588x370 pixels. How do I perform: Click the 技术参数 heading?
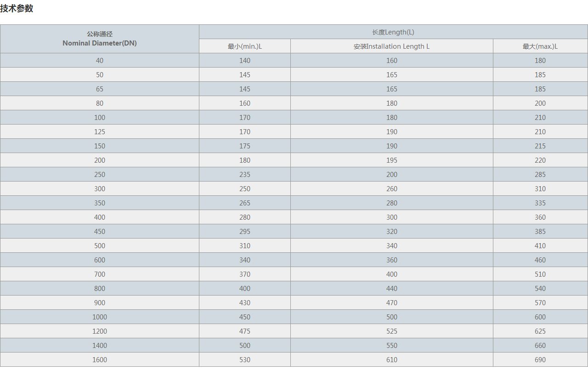17,8
